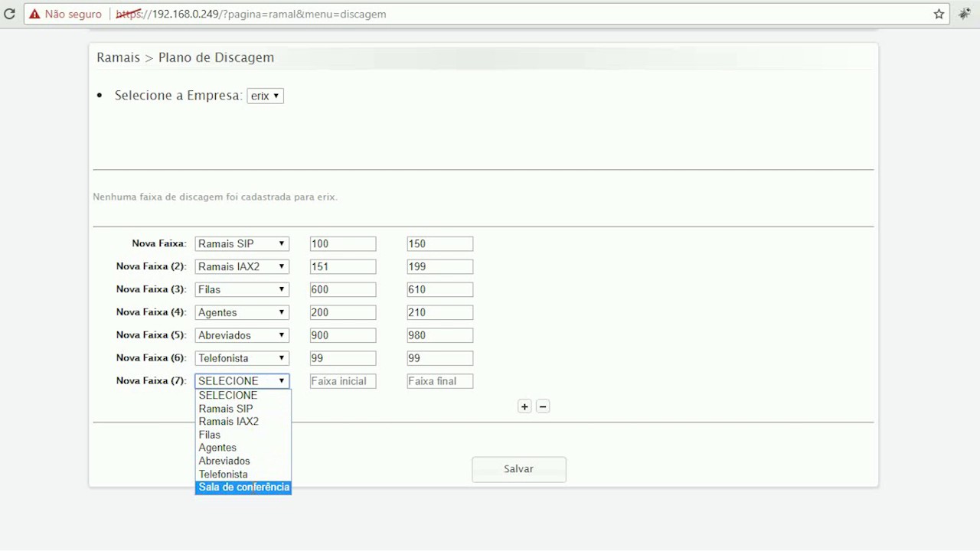The image size is (980, 551).
Task: Reload the page with the refresh icon
Action: pyautogui.click(x=9, y=14)
